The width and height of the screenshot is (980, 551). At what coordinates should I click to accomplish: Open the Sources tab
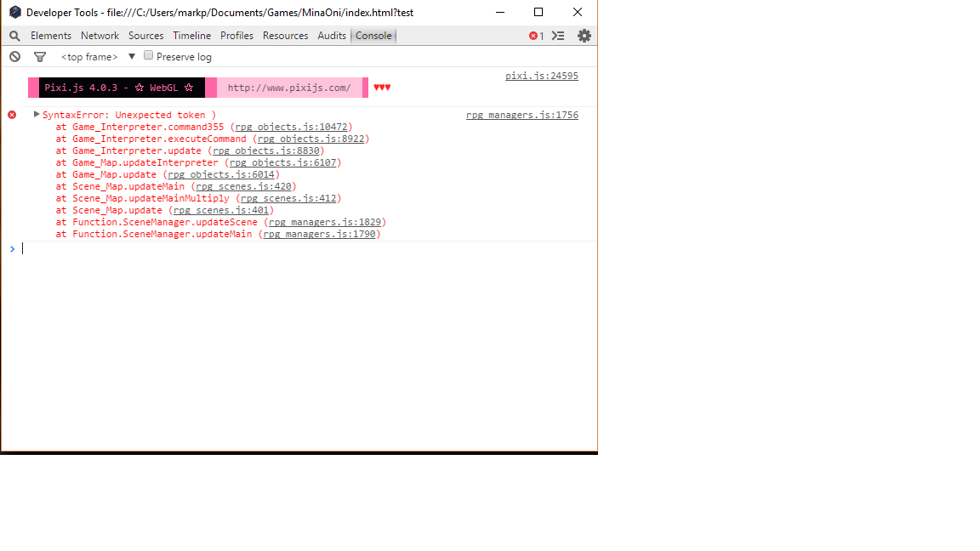point(145,37)
